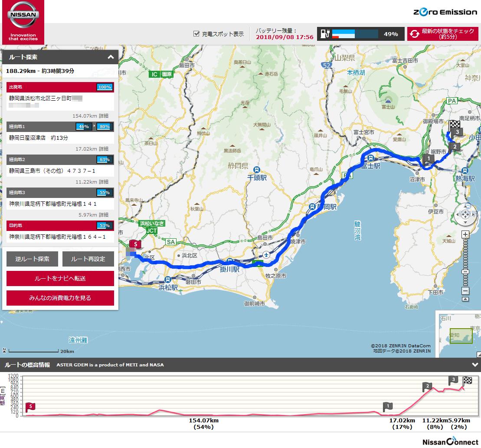Select waypoint 経由地2 header
481x448 pixels.
click(x=60, y=160)
